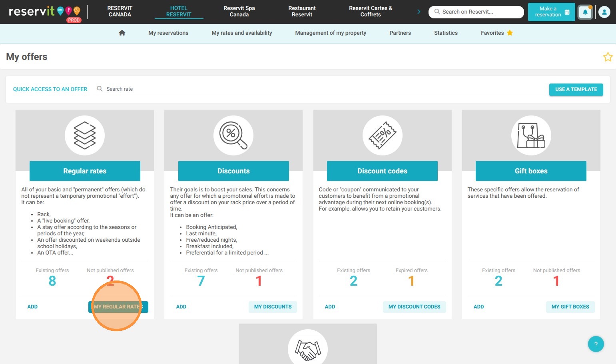The width and height of the screenshot is (616, 364).
Task: View MY GIFT BOXES list
Action: pos(570,307)
